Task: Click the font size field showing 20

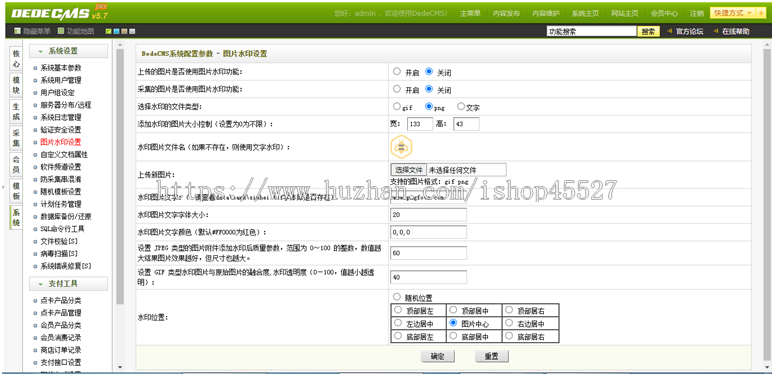Action: pyautogui.click(x=428, y=215)
